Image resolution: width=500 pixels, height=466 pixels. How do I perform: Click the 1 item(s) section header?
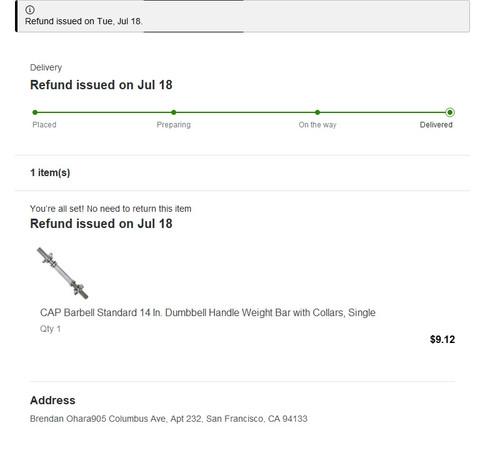tap(50, 173)
